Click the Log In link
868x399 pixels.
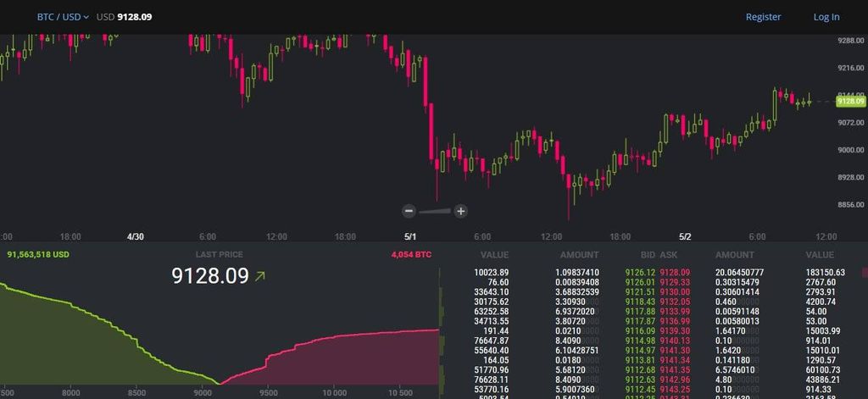[x=826, y=17]
